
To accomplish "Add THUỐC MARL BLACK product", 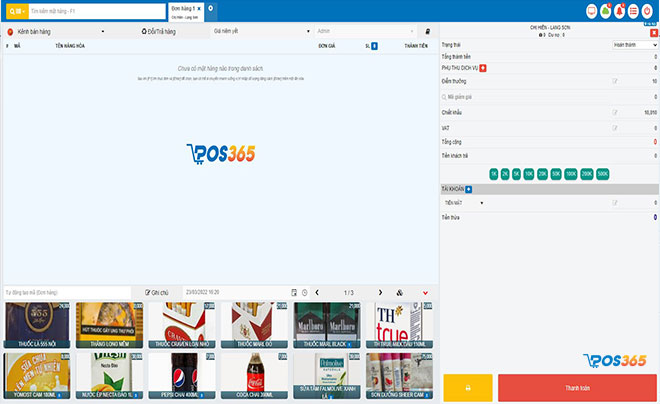I will click(327, 325).
